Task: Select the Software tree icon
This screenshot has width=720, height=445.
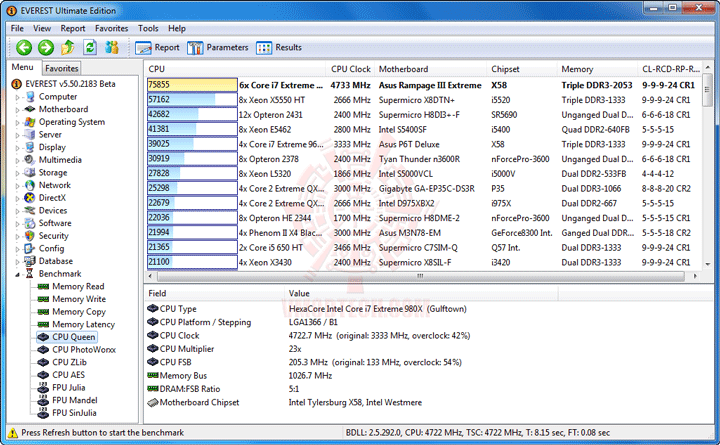Action: pos(30,223)
